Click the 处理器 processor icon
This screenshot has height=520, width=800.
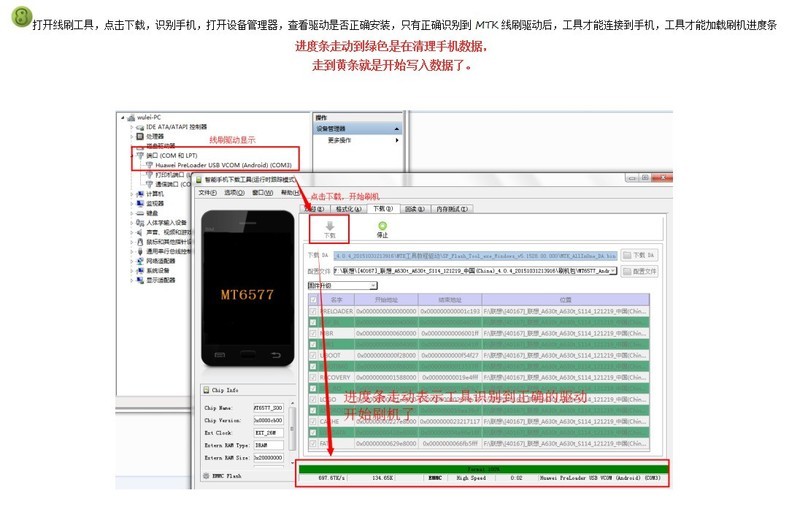pos(140,136)
